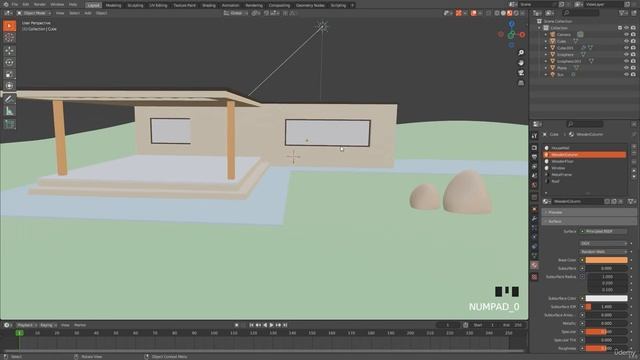Toggle the camera view icon
640x360 pixels.
coord(521,73)
